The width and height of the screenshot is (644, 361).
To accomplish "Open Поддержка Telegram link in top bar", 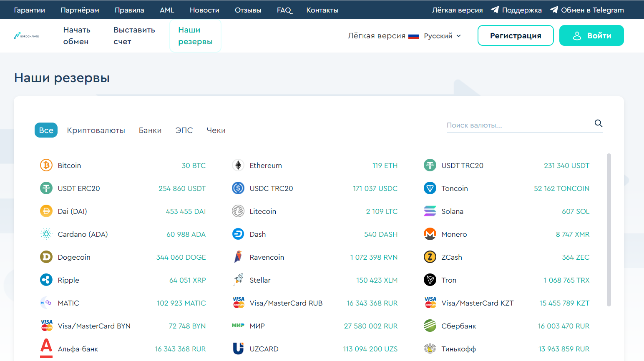I will coord(516,10).
